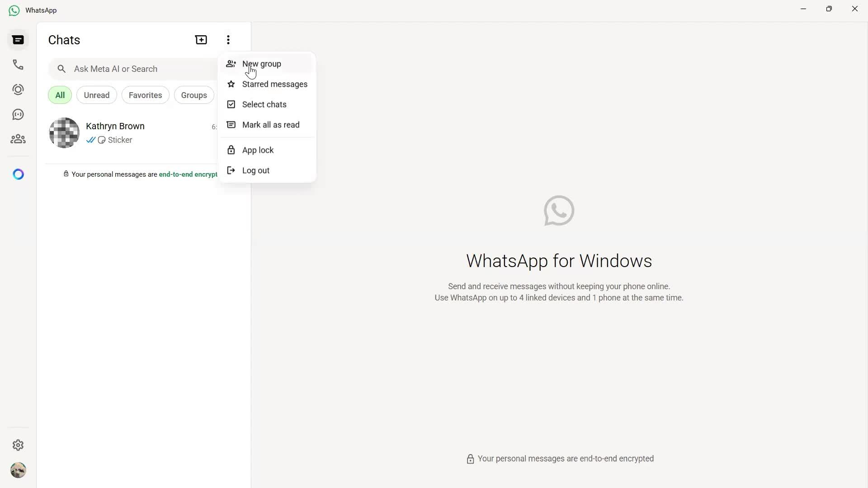Click your profile picture at the bottom
Viewport: 868px width, 488px height.
(18, 470)
